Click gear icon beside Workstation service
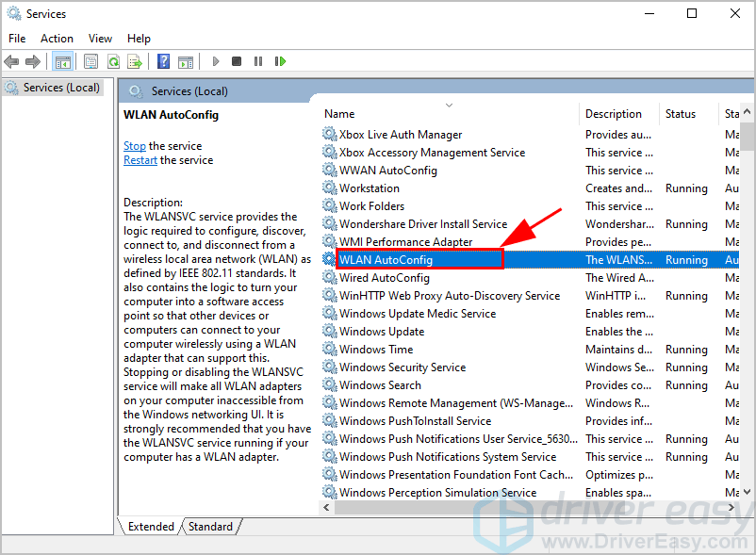Viewport: 756px width, 555px height. pyautogui.click(x=330, y=188)
